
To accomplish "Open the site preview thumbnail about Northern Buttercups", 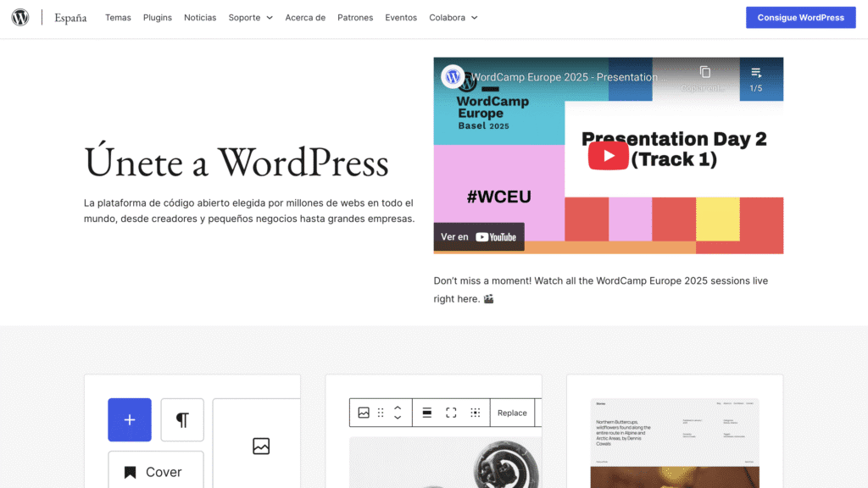I will pos(675,442).
